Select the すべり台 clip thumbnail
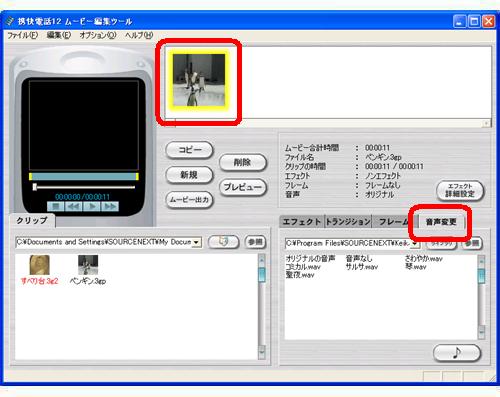 tap(39, 265)
